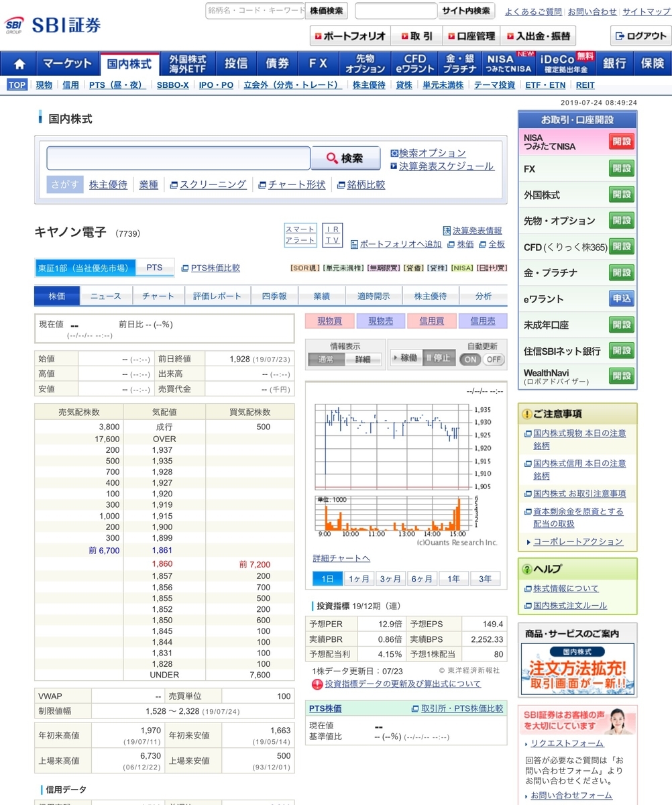Open 取引所・PTS株価比較 link
Image resolution: width=672 pixels, height=805 pixels.
click(462, 708)
